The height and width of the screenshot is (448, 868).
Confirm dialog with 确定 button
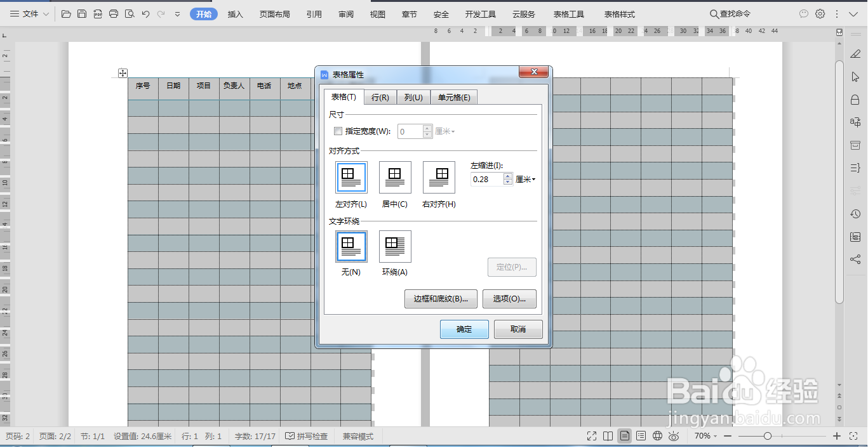tap(464, 329)
